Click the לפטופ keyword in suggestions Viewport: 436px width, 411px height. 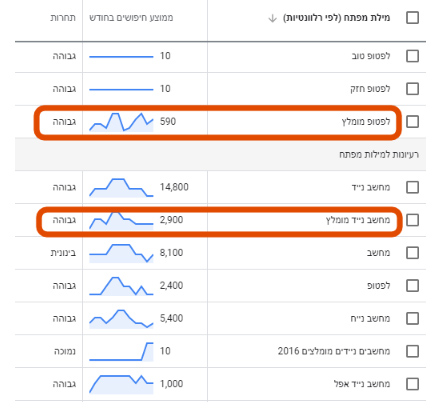pyautogui.click(x=378, y=286)
